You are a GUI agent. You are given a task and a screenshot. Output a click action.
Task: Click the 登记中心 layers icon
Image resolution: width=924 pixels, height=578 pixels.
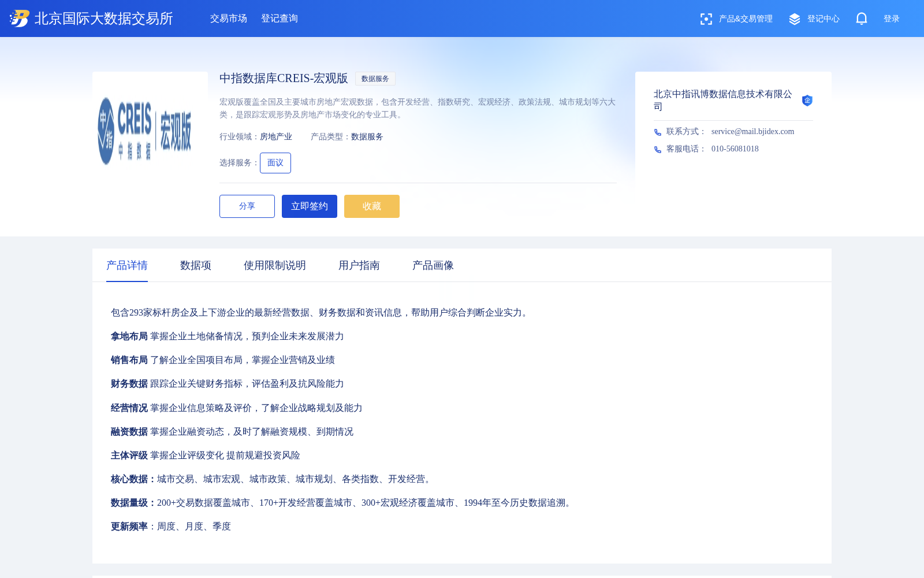pos(795,19)
